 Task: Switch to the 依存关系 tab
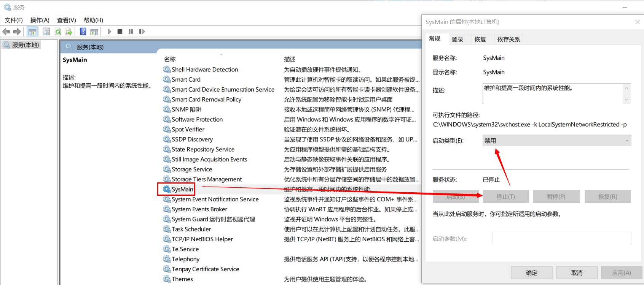(x=509, y=39)
